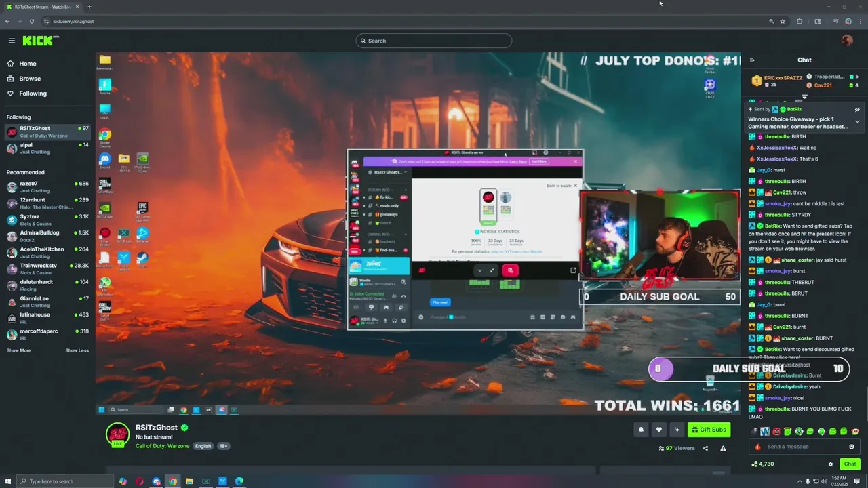Viewport: 868px width, 488px height.
Task: Select the RSiTzGhost Stream browser tab
Action: [x=42, y=7]
